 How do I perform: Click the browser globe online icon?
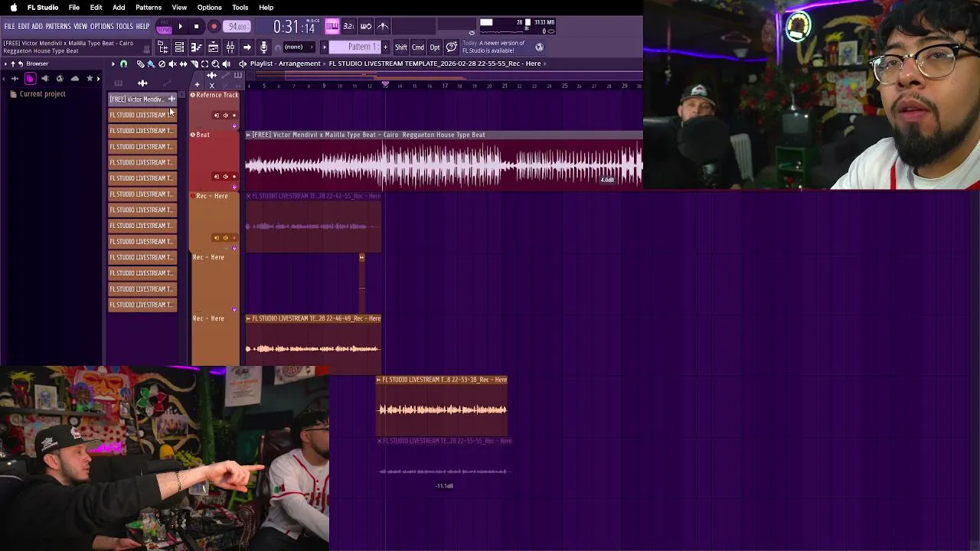(x=60, y=79)
